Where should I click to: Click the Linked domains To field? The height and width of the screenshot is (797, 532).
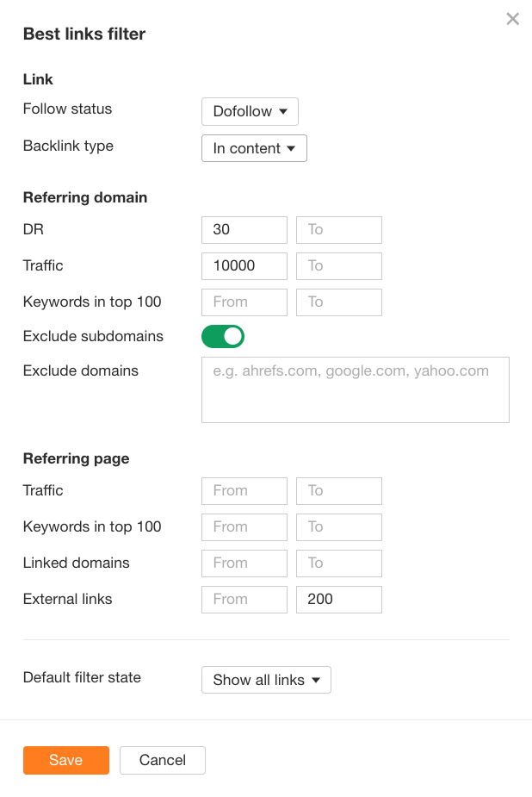tap(338, 563)
